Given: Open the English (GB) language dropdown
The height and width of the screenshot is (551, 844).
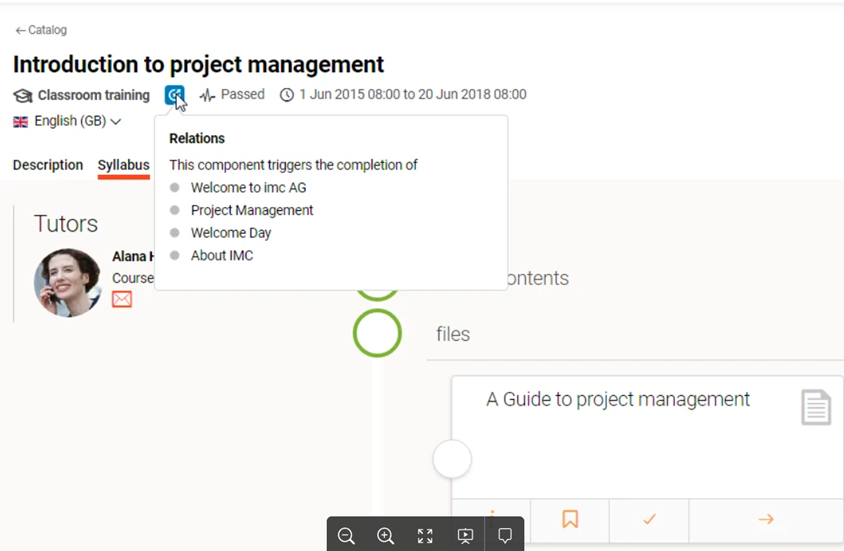Looking at the screenshot, I should pyautogui.click(x=68, y=121).
